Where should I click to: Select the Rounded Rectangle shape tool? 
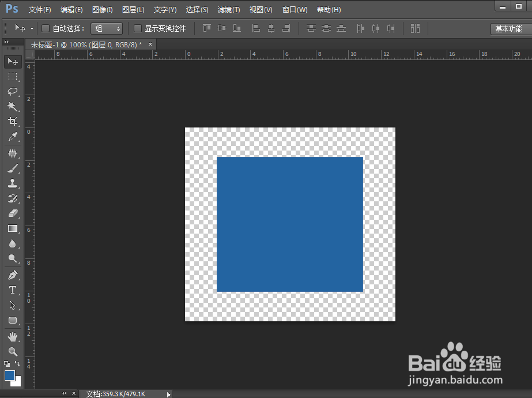(x=13, y=320)
